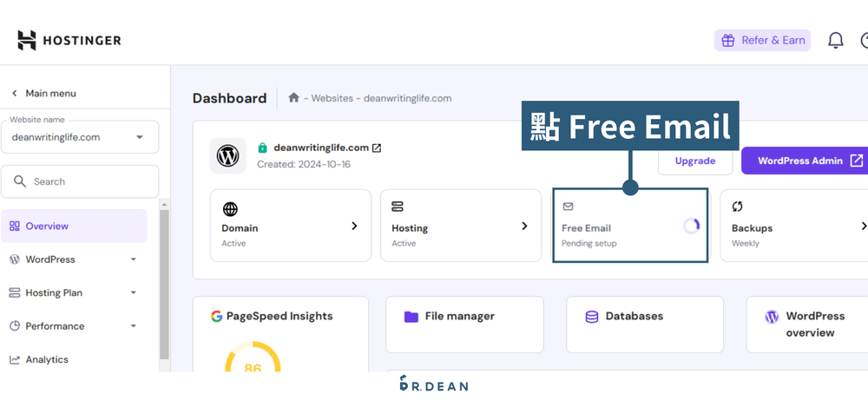Click the home icon in breadcrumb

coord(294,98)
